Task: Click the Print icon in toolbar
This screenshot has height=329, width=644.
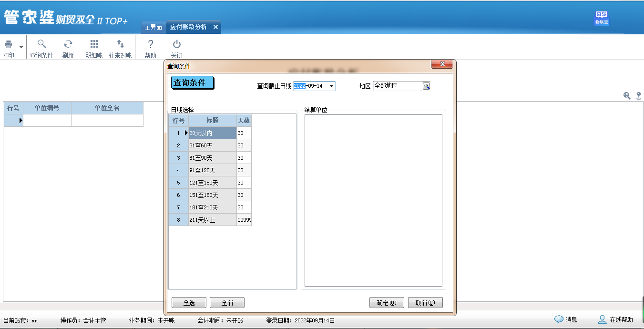Action: pyautogui.click(x=9, y=45)
